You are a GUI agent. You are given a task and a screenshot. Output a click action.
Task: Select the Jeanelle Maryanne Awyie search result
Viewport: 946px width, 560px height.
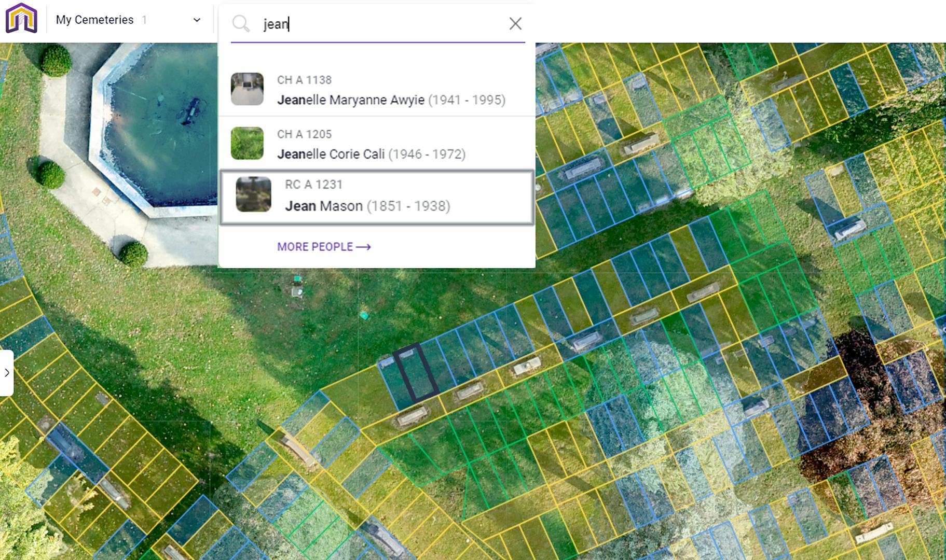[377, 90]
